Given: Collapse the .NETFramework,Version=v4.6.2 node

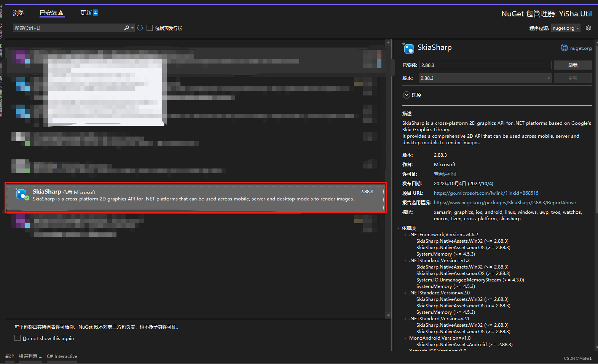Looking at the screenshot, I should (x=405, y=235).
